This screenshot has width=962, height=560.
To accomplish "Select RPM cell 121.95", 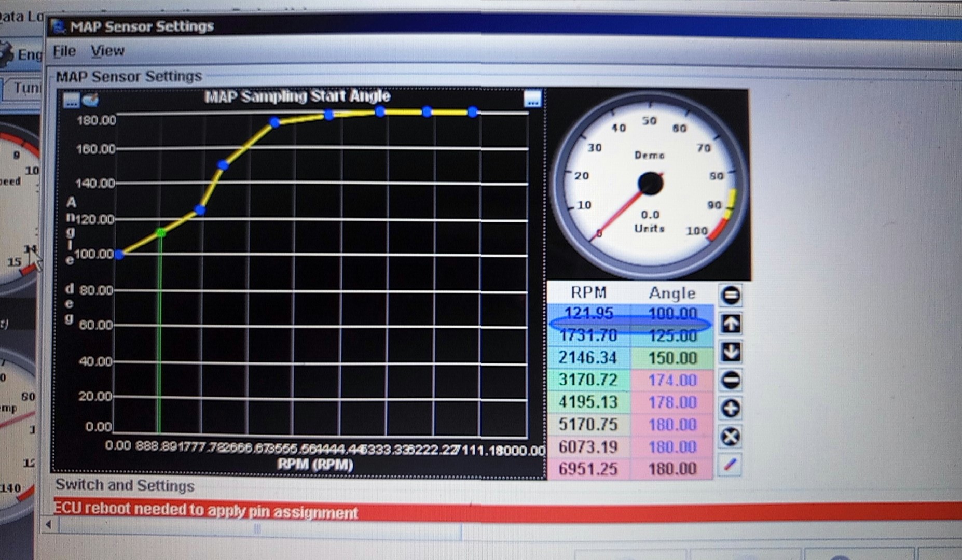I will [589, 313].
